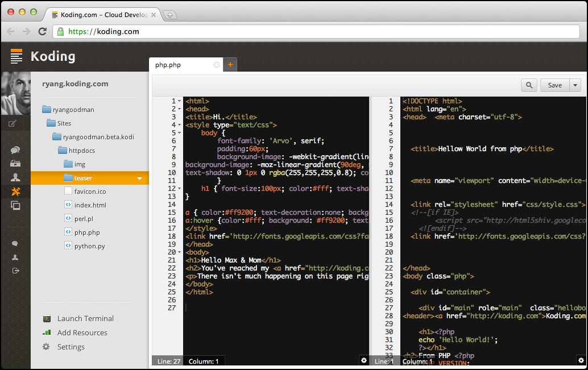Click Add Resources
This screenshot has height=370, width=588.
pos(82,333)
